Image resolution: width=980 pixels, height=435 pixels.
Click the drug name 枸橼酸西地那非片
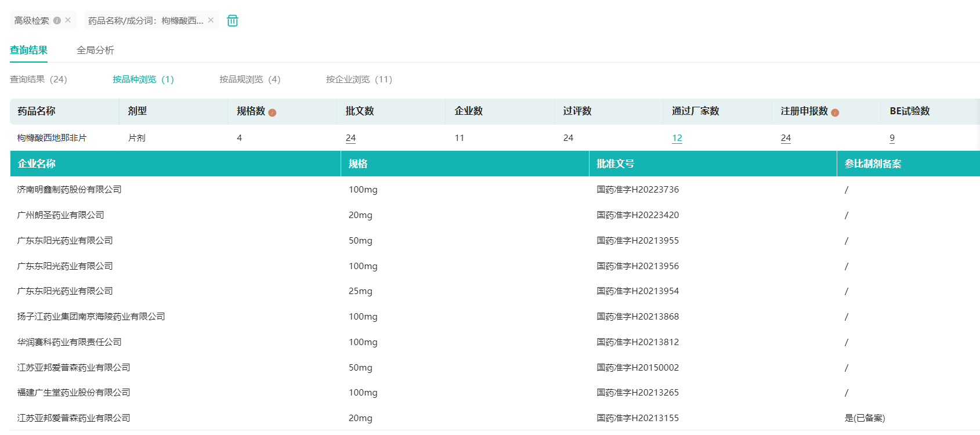tap(52, 138)
